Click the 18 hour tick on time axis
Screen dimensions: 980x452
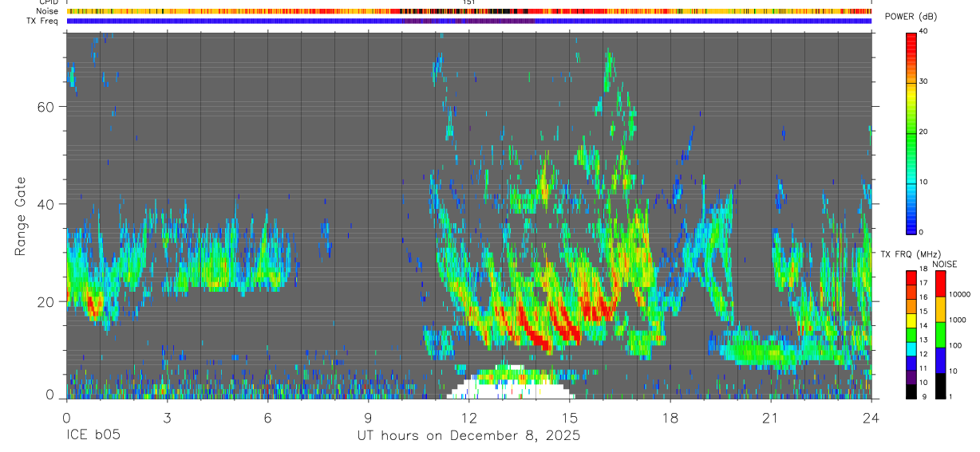click(670, 418)
